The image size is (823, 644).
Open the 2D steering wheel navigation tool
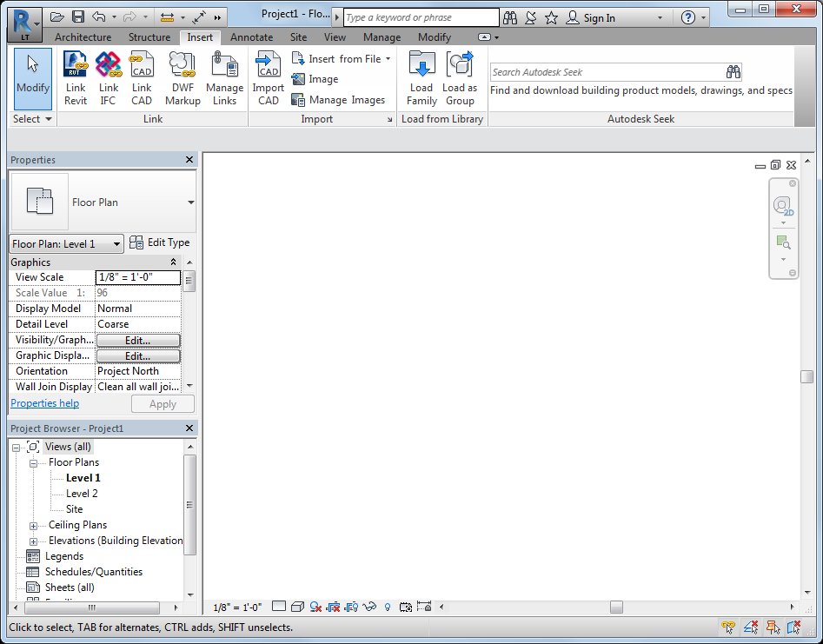782,205
